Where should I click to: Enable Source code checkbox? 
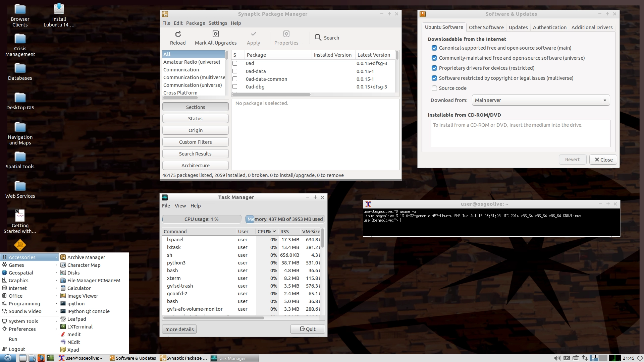point(434,88)
